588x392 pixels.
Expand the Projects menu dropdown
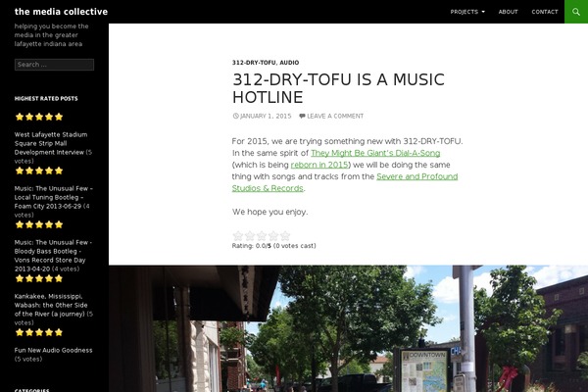point(467,12)
